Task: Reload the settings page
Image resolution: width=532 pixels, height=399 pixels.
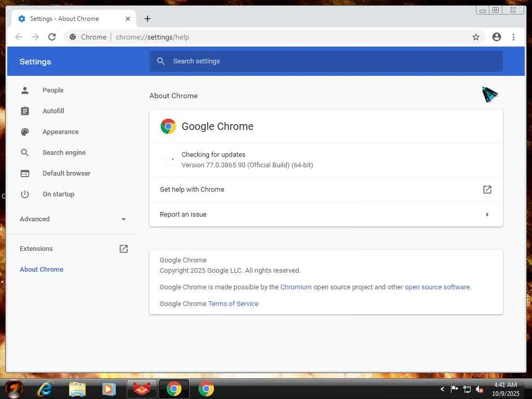Action: [x=52, y=37]
